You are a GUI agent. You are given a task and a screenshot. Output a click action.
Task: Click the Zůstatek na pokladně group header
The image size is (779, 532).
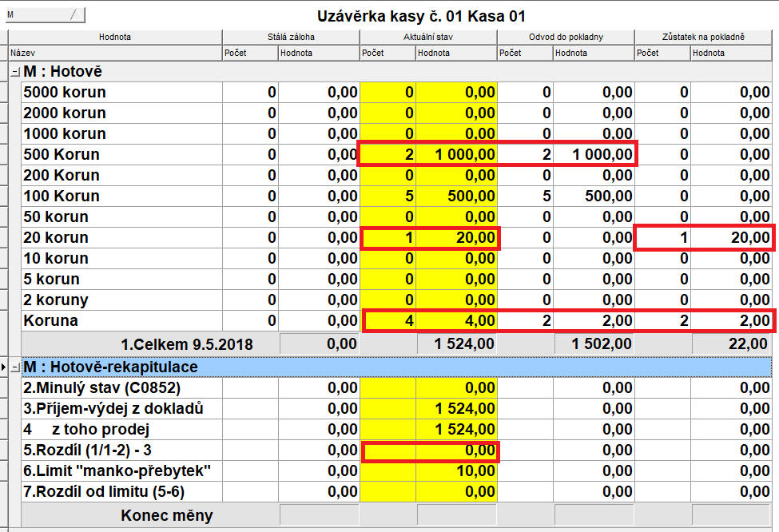(x=703, y=37)
